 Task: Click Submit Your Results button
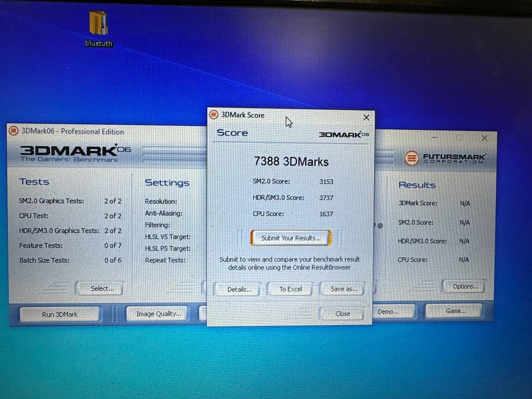(291, 238)
